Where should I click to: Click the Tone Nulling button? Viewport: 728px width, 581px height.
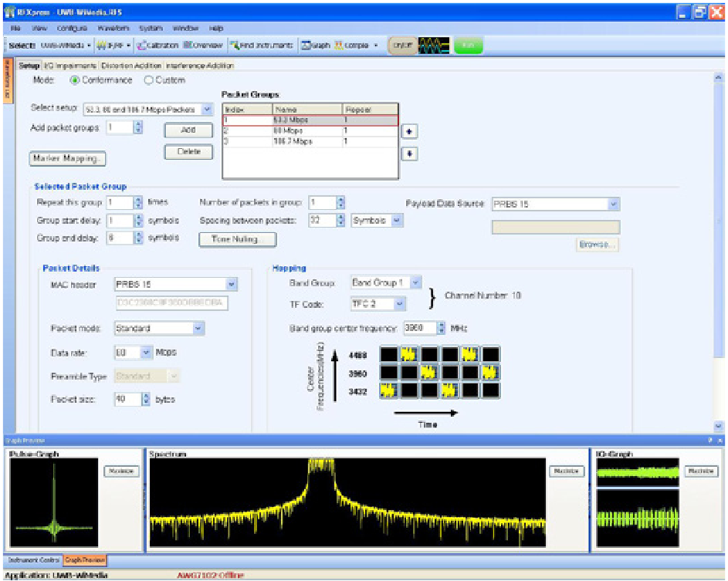tap(238, 238)
